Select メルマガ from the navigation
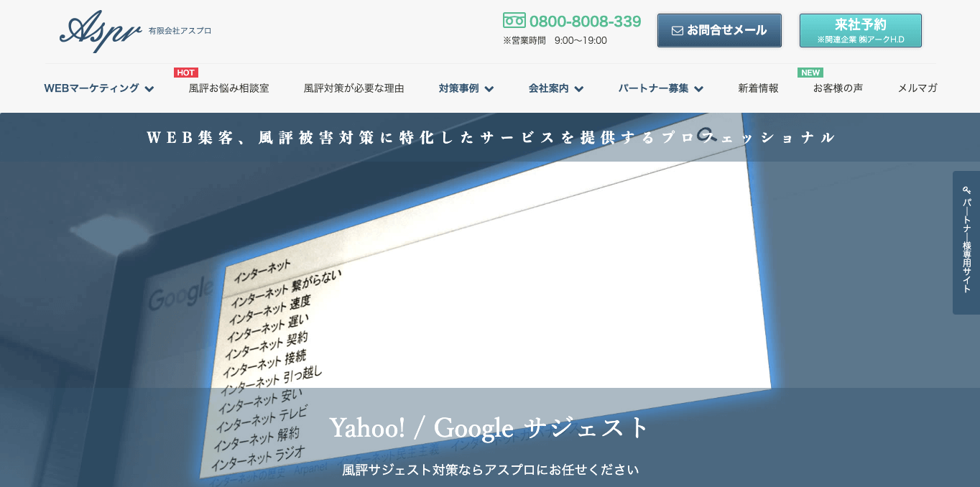This screenshot has width=980, height=487. (917, 88)
